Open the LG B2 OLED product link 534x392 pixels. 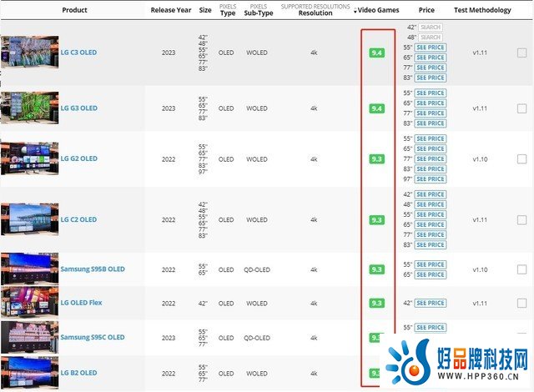[x=78, y=373]
